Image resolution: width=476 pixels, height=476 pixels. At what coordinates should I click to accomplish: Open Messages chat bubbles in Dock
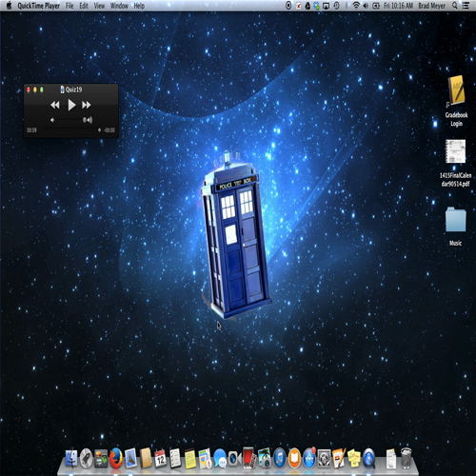pos(220,459)
